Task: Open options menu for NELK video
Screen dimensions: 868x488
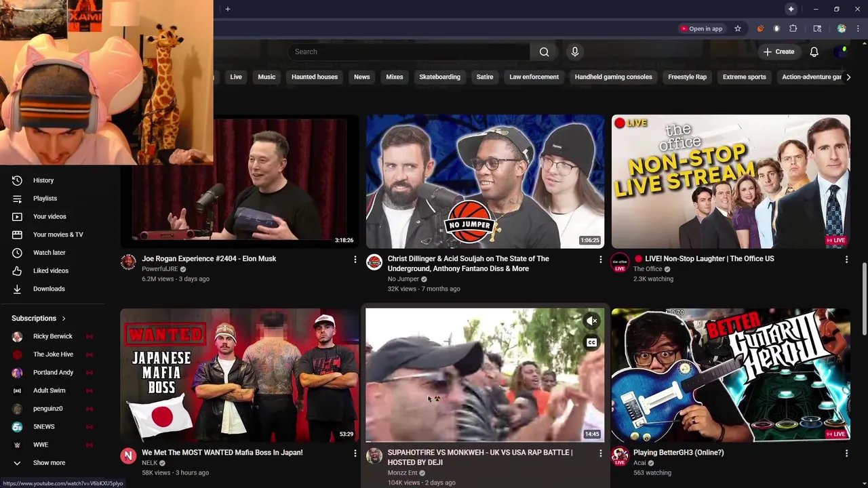Action: (355, 453)
